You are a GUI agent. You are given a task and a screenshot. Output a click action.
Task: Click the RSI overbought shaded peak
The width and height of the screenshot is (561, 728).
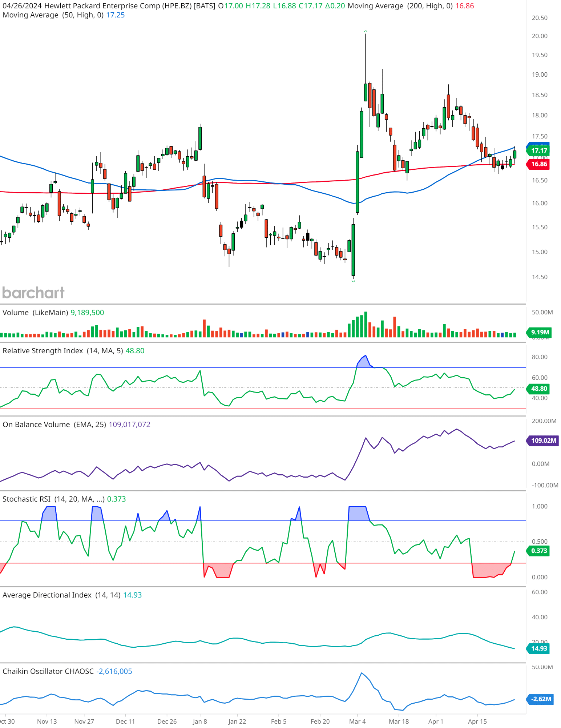364,362
